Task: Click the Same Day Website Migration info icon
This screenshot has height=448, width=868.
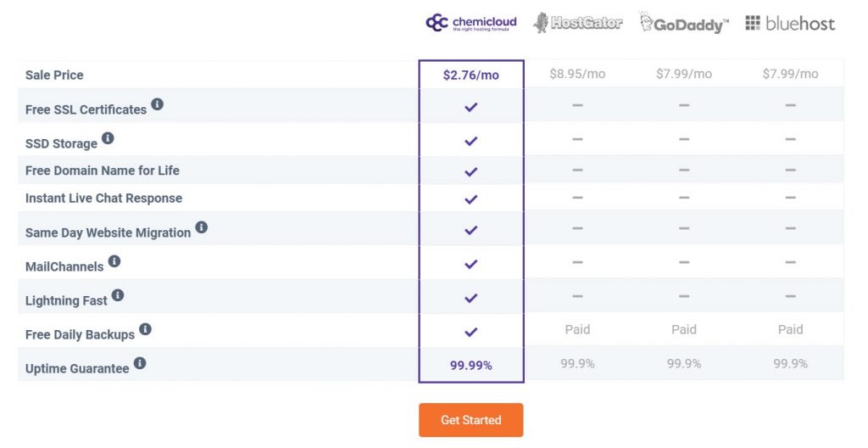Action: pos(201,227)
